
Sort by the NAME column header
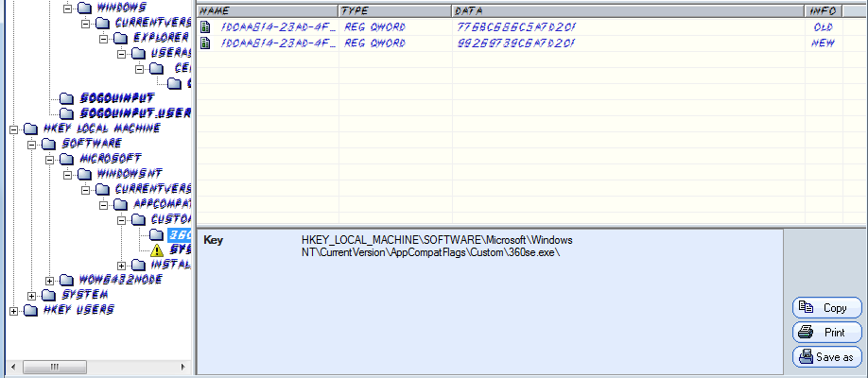pyautogui.click(x=268, y=11)
